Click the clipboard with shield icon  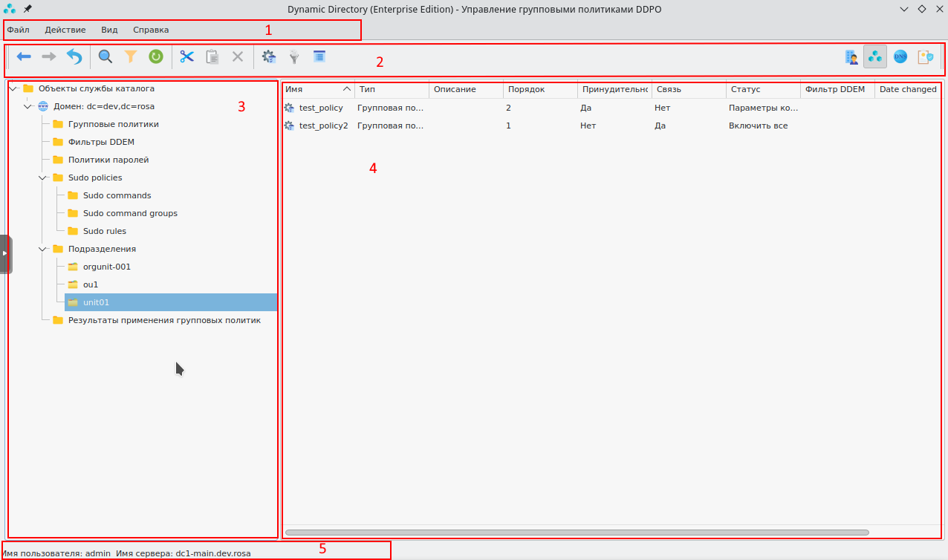(925, 56)
